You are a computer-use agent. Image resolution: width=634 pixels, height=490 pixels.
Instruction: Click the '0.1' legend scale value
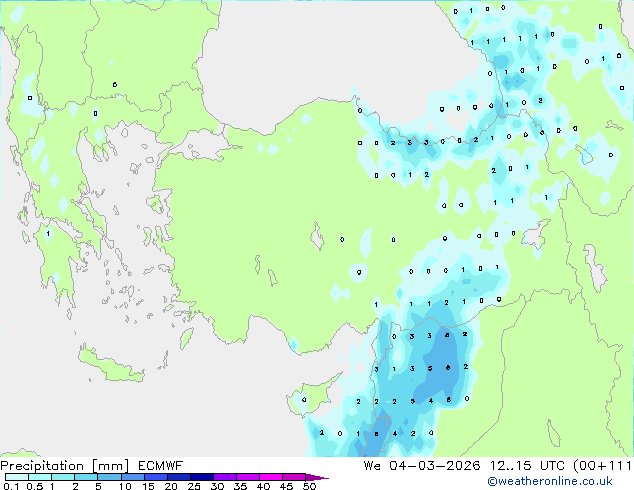[11, 486]
